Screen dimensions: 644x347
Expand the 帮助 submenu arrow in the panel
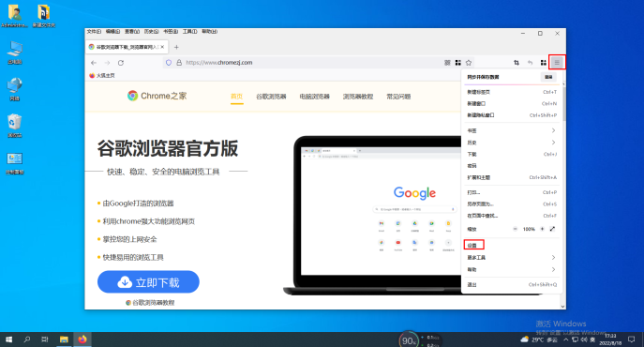pos(553,270)
